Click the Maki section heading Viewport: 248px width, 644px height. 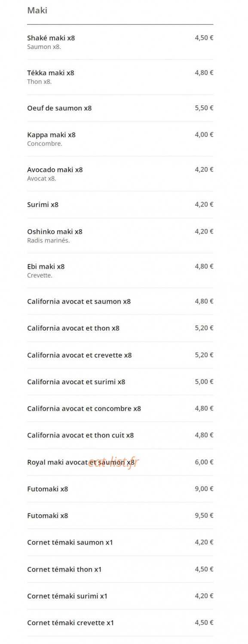pyautogui.click(x=37, y=10)
